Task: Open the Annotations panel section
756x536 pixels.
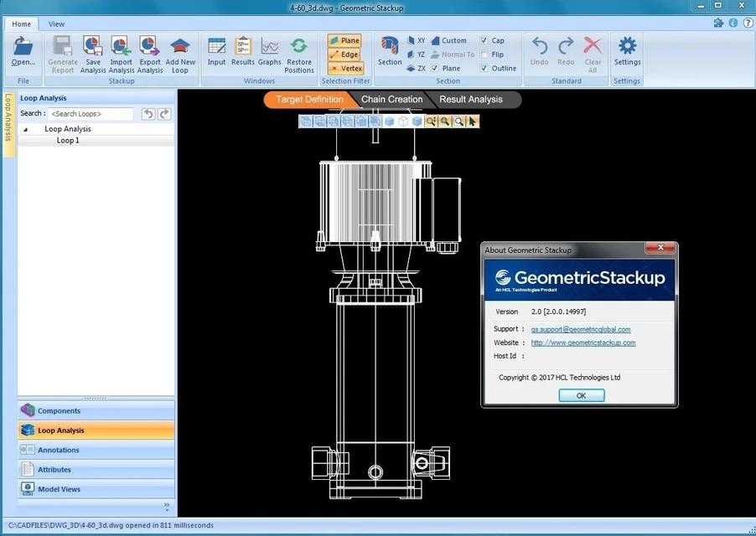Action: [x=96, y=450]
